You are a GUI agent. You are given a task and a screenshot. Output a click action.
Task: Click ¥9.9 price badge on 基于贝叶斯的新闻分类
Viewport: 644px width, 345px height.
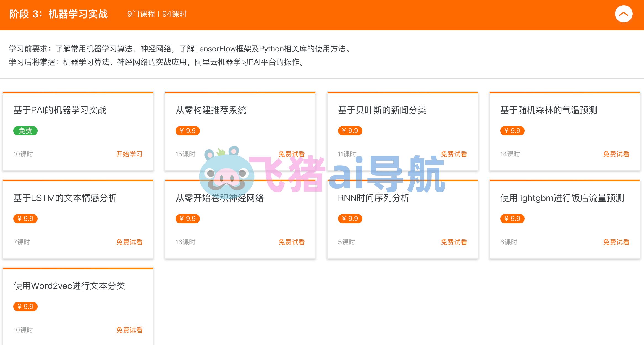350,130
